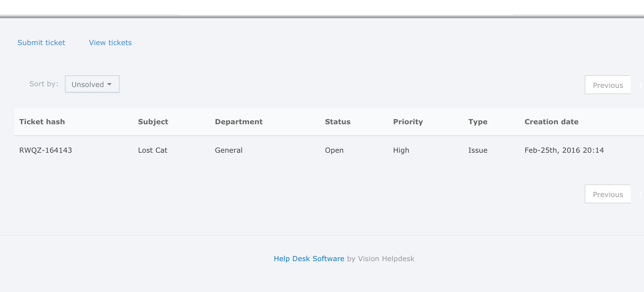Click the Creation date column header
The height and width of the screenshot is (292, 644).
pos(551,122)
